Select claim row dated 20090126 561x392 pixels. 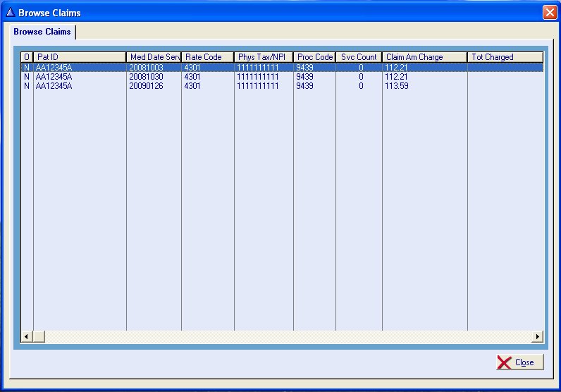point(282,86)
